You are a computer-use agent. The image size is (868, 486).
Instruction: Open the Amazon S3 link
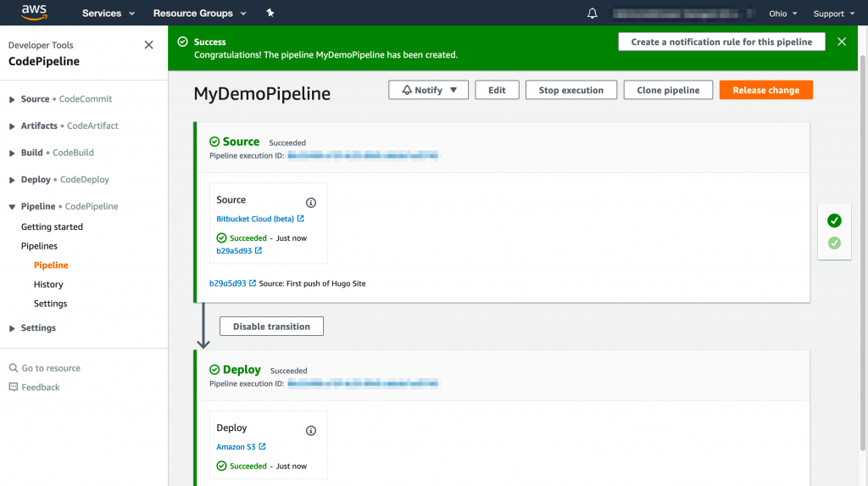point(236,447)
